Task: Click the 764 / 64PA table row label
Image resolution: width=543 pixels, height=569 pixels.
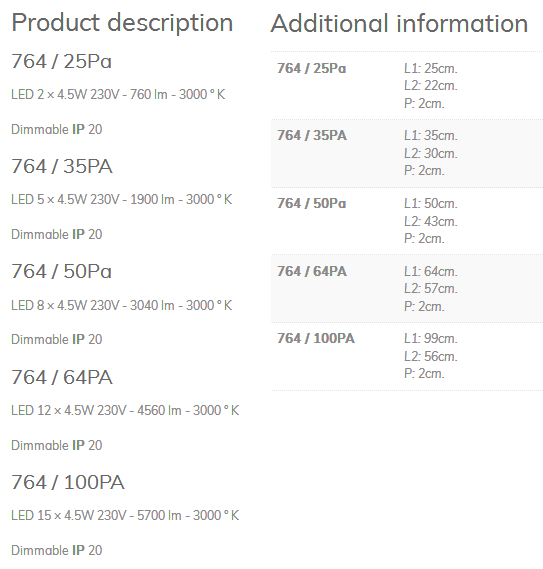Action: tap(312, 271)
